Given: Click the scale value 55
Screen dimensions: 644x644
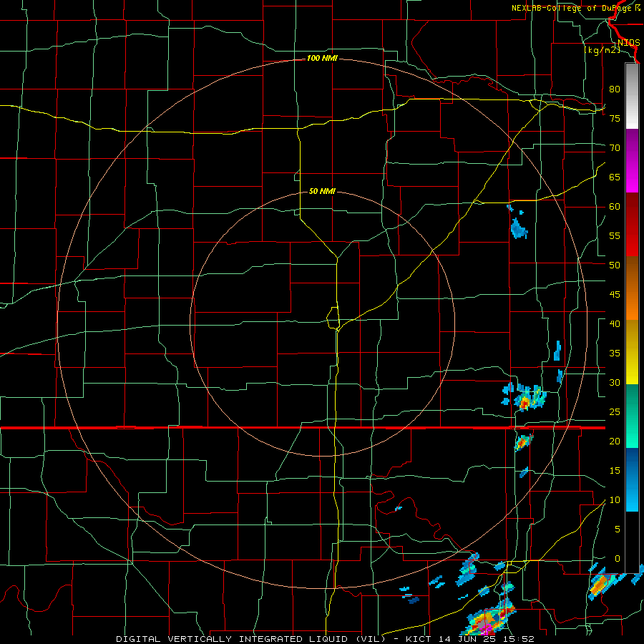Looking at the screenshot, I should coord(615,235).
